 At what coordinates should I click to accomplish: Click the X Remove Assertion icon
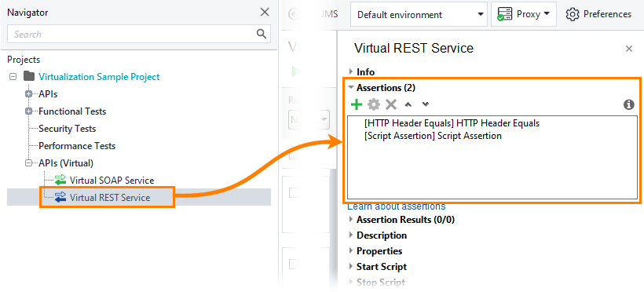pos(391,104)
